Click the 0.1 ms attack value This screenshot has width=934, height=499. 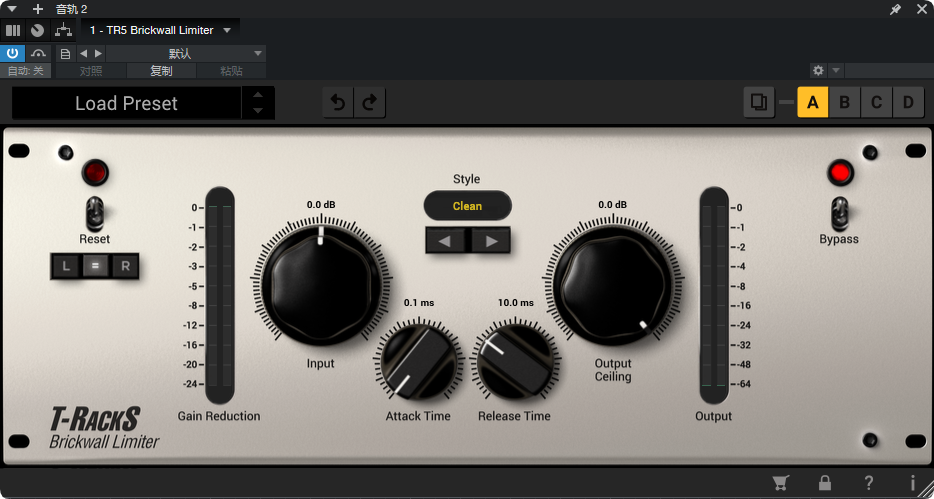coord(419,302)
